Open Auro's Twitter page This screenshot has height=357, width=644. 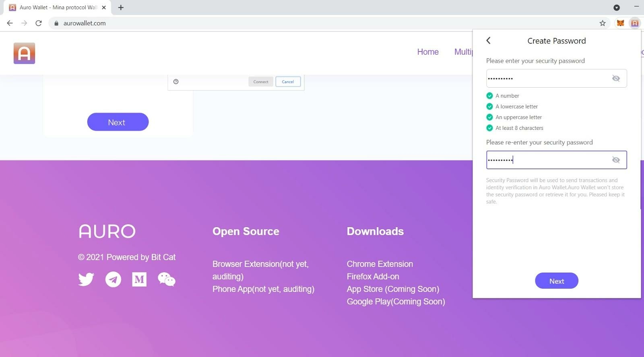point(86,279)
